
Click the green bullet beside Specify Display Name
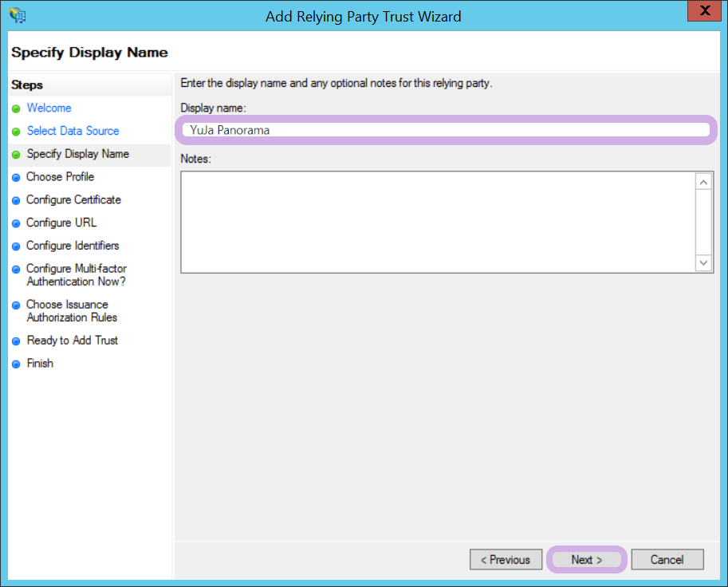coord(16,155)
